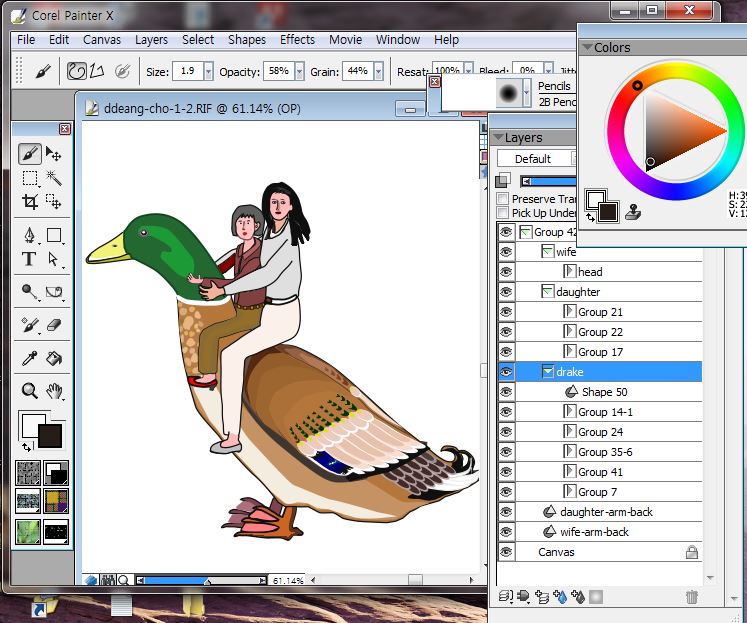Activate the Magnifier zoom tool
747x623 pixels.
pyautogui.click(x=30, y=391)
